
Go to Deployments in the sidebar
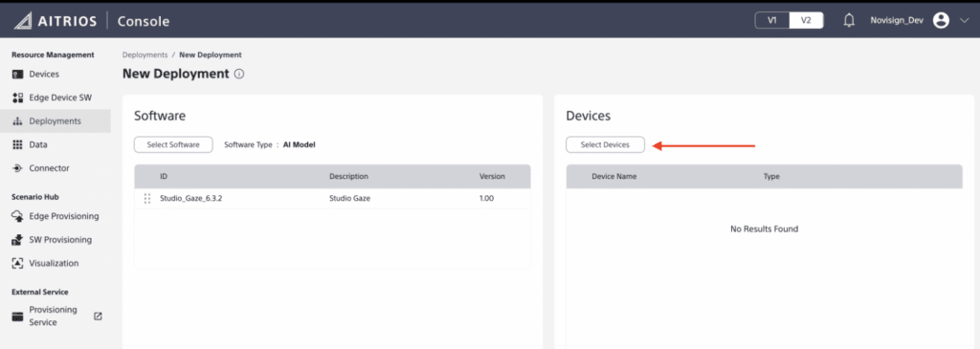click(55, 121)
